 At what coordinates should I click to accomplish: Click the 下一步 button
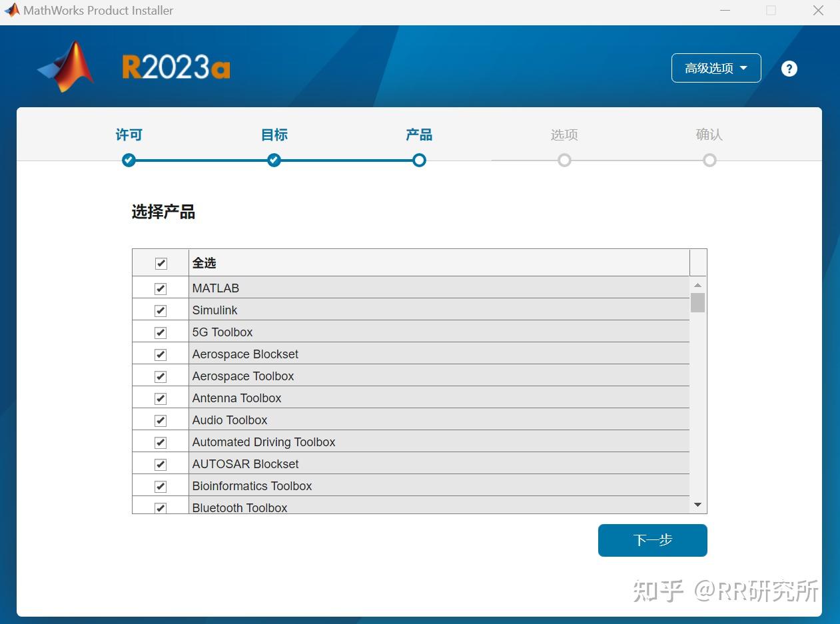pyautogui.click(x=652, y=540)
